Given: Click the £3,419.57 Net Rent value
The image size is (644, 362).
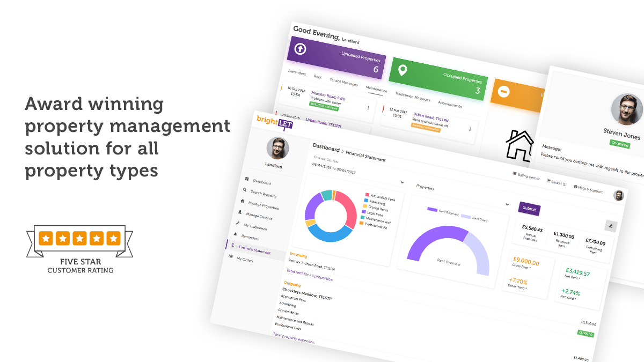Looking at the screenshot, I should [x=578, y=272].
